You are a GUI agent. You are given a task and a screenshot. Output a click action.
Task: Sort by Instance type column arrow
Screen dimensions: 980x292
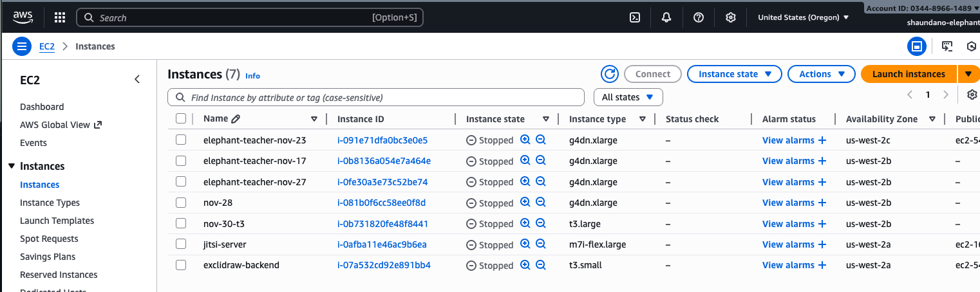pyautogui.click(x=642, y=119)
